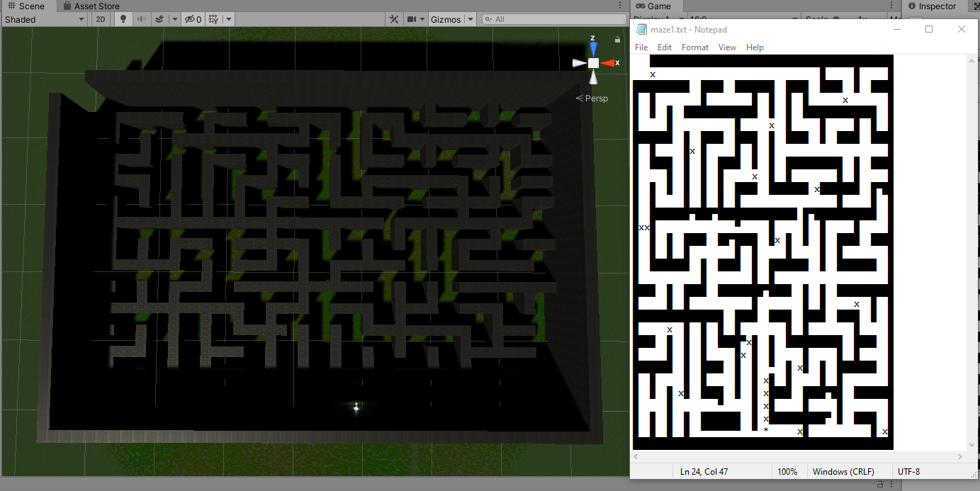Open Shaded draw mode dropdown
This screenshot has width=980, height=491.
click(x=44, y=20)
